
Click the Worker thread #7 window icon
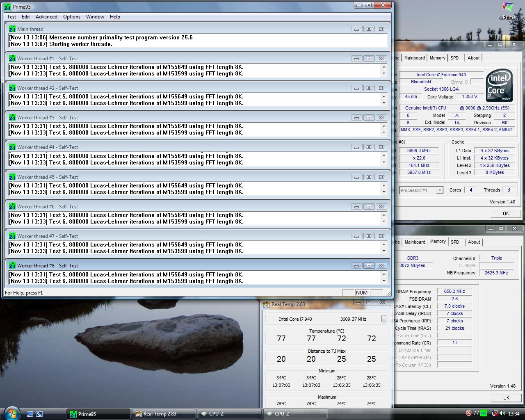[12, 236]
